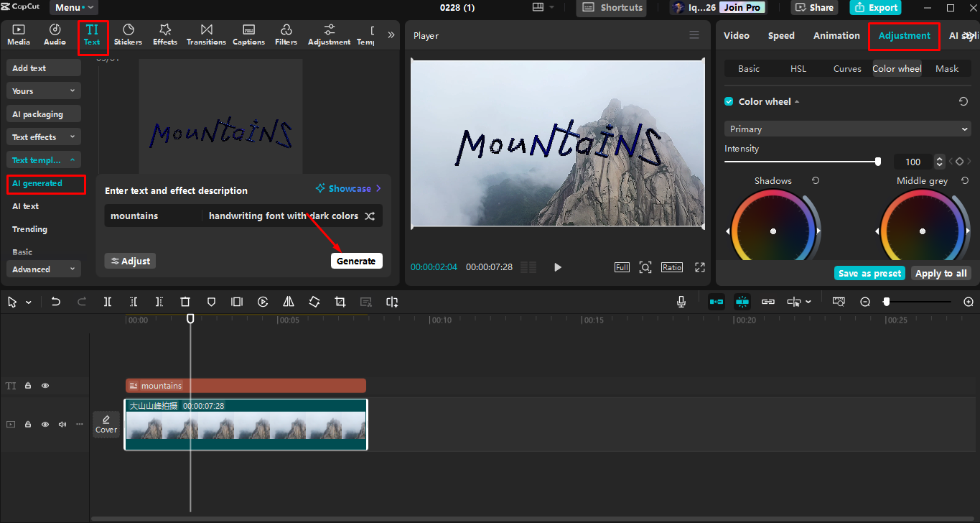Click the Undo icon

coord(56,301)
